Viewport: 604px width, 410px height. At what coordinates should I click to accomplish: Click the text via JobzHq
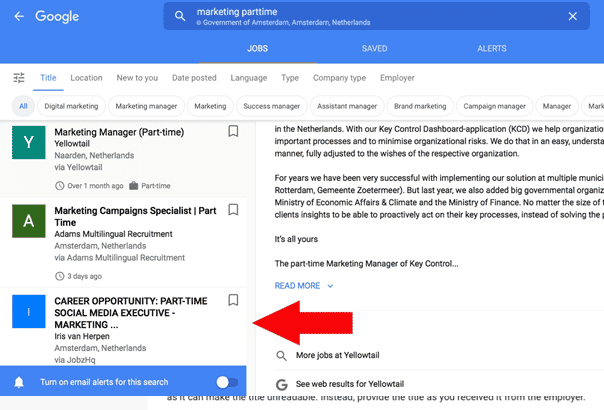(x=75, y=360)
